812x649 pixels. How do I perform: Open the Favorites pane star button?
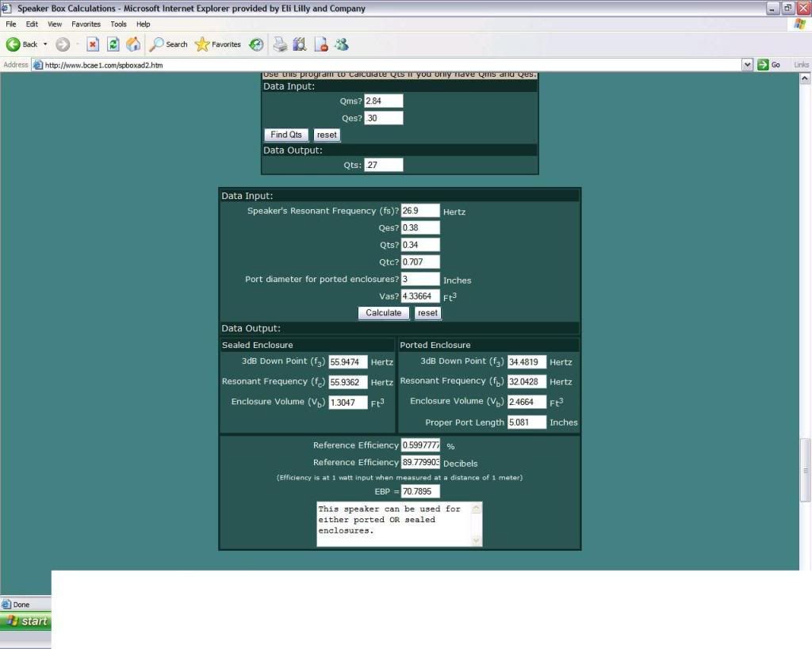coord(218,44)
